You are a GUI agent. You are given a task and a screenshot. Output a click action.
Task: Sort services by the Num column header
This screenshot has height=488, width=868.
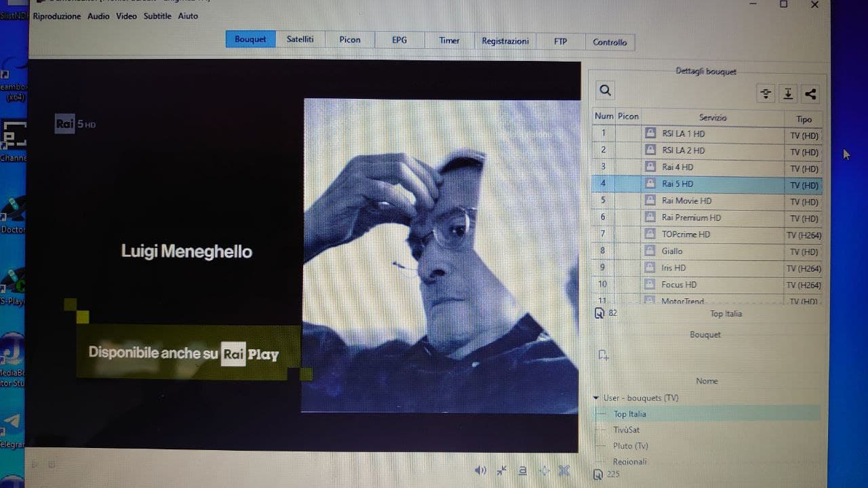604,117
